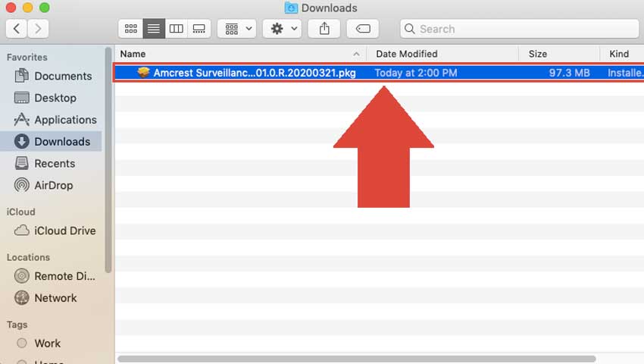Image resolution: width=644 pixels, height=364 pixels.
Task: Open the group-by arrangement dropdown
Action: (x=238, y=29)
